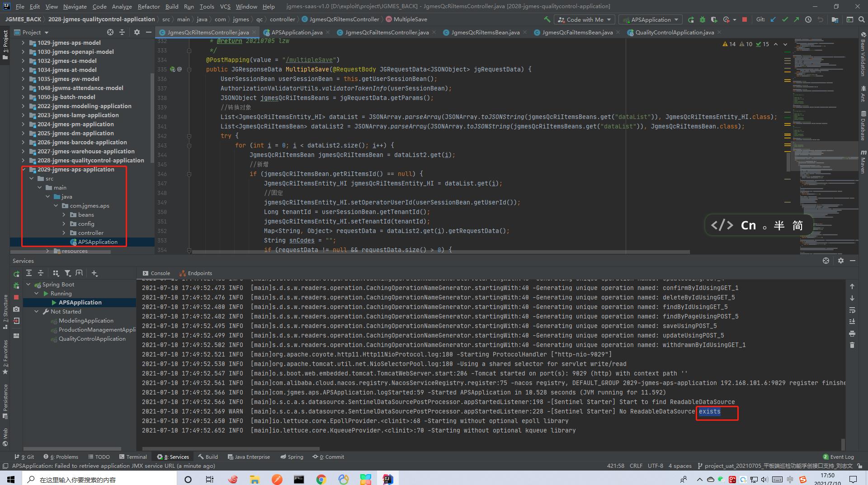Open the VCS menu
Image resolution: width=868 pixels, height=485 pixels.
(x=225, y=6)
